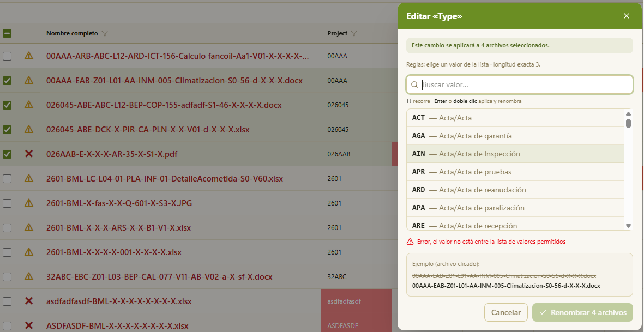
Task: Click red X icon on asdfadfasdf-BML row
Action: point(29,301)
